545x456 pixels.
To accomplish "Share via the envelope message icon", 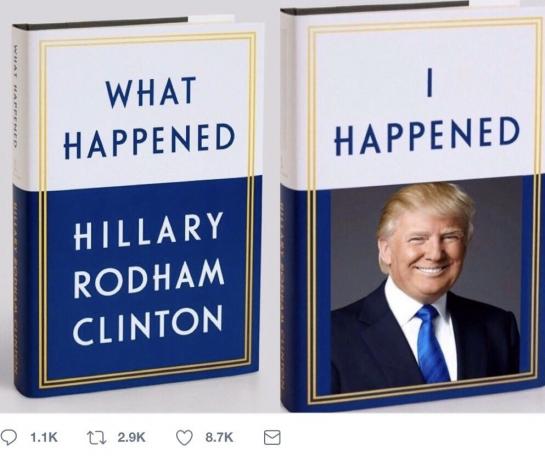I will 272,437.
